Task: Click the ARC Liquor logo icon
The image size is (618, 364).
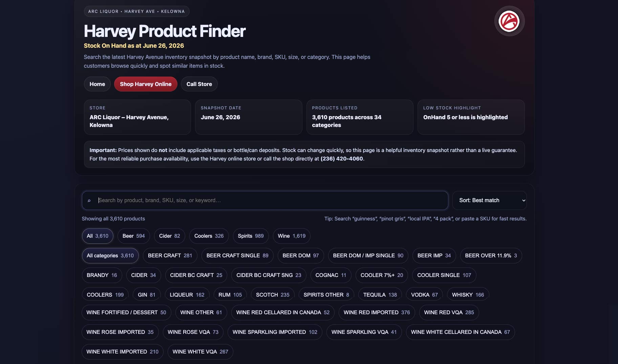Action: pos(509,21)
